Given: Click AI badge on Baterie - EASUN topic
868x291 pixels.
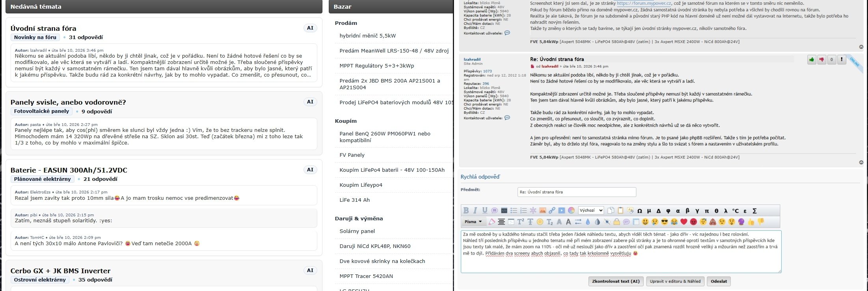Looking at the screenshot, I should click(310, 170).
